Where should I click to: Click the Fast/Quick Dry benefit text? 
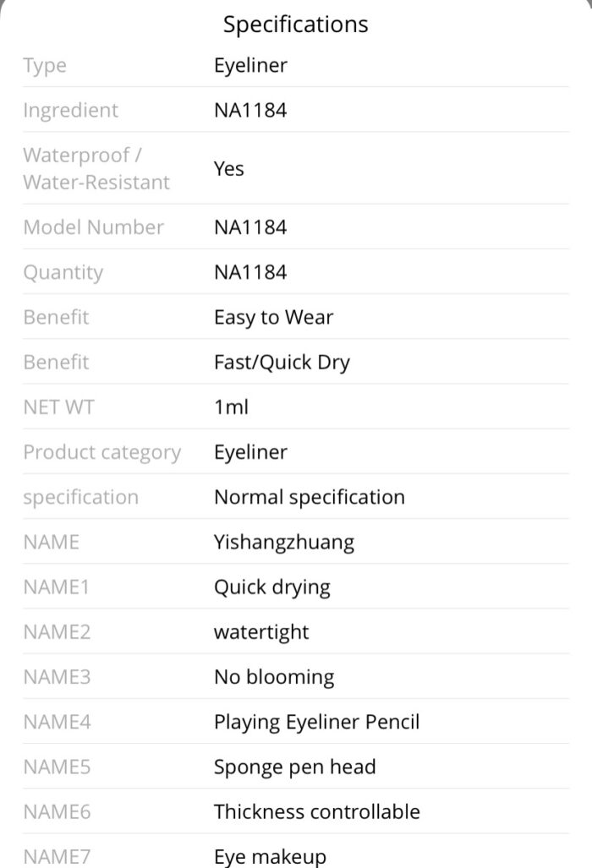[282, 362]
